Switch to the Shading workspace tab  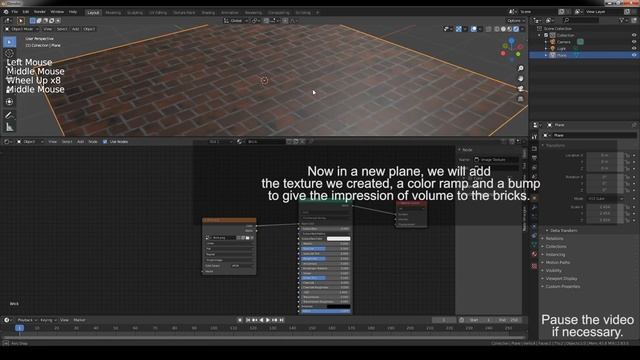[208, 13]
